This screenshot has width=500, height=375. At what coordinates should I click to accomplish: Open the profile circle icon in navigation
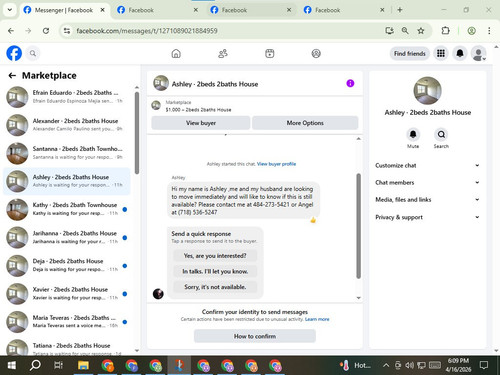pos(316,53)
